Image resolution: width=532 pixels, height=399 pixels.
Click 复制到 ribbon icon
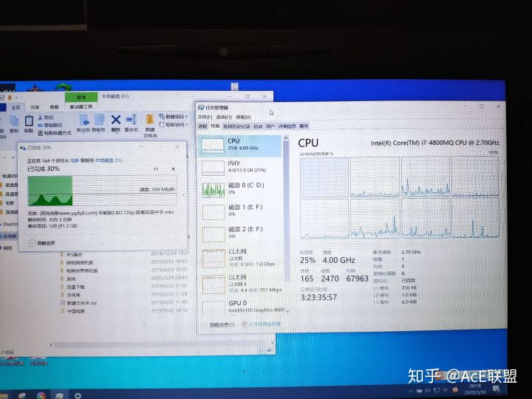coord(99,123)
